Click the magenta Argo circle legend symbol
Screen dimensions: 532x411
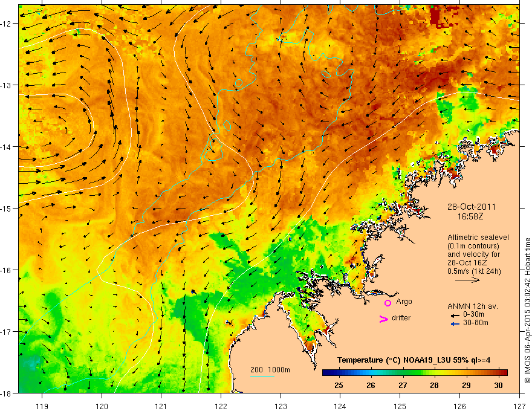[x=388, y=303]
